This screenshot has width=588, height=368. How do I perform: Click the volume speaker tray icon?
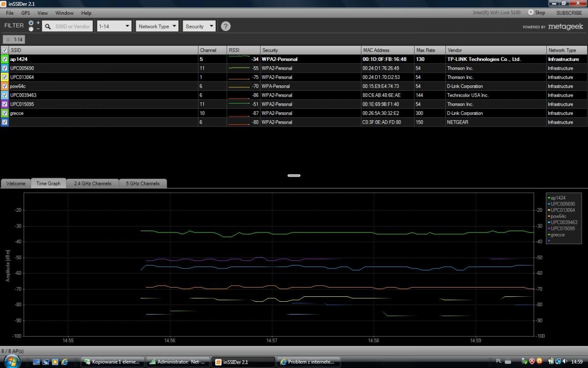[564, 362]
